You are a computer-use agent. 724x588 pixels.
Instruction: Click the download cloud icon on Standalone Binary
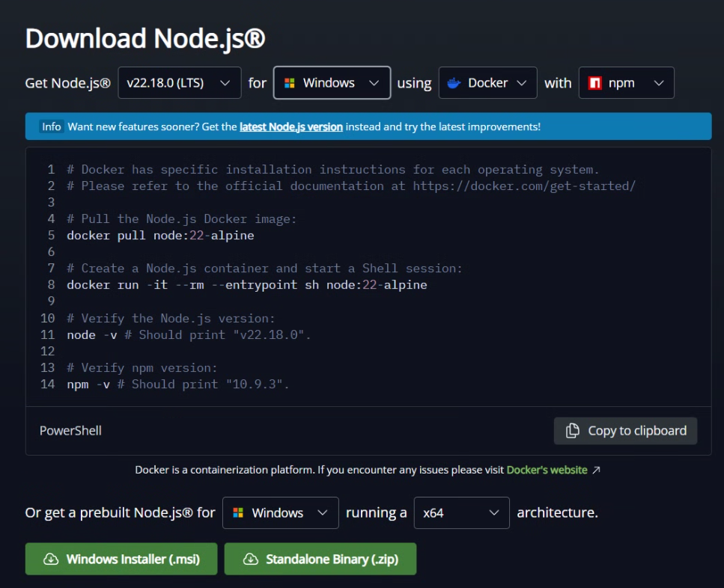click(x=250, y=559)
